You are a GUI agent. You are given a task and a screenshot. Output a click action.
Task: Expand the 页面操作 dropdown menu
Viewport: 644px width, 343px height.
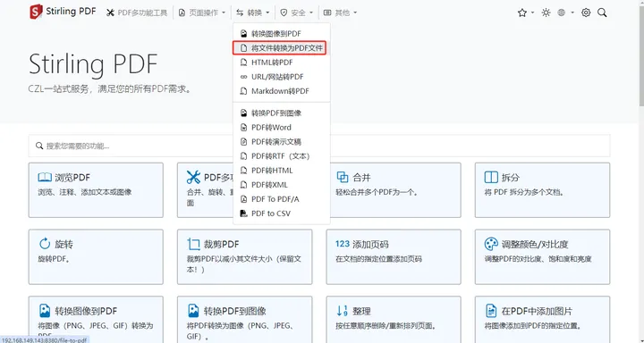202,13
